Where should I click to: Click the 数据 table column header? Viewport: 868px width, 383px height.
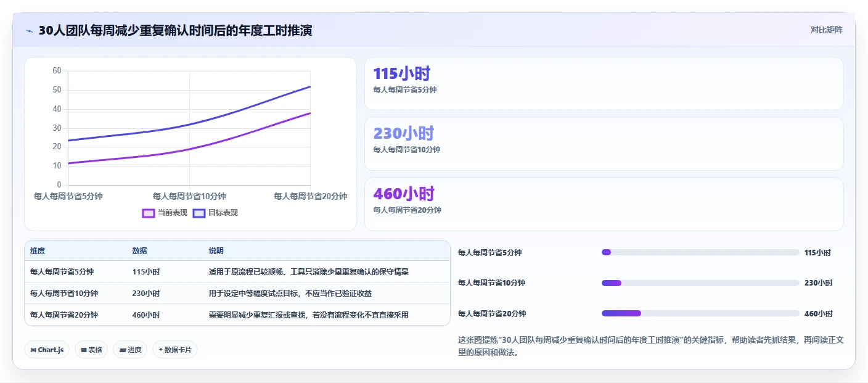pos(139,251)
